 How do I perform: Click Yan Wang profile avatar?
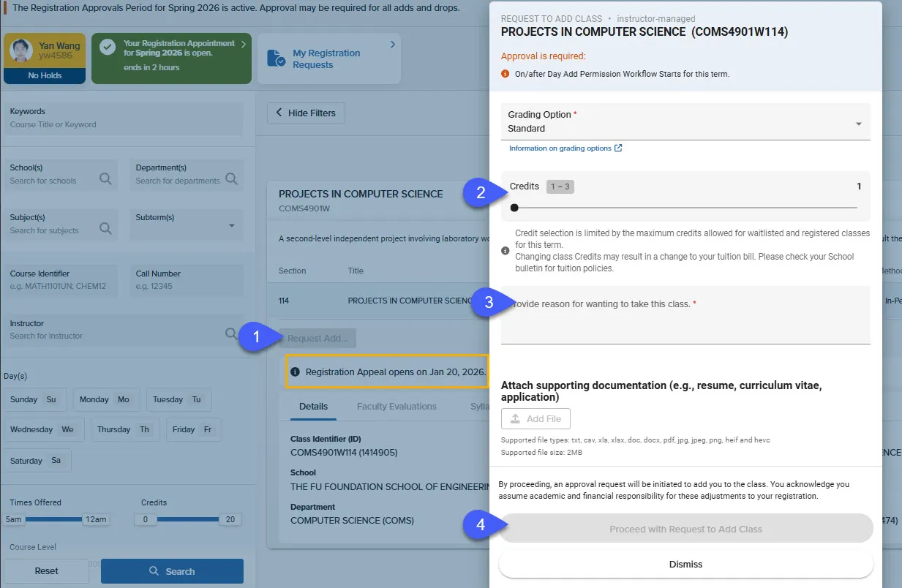click(x=21, y=50)
